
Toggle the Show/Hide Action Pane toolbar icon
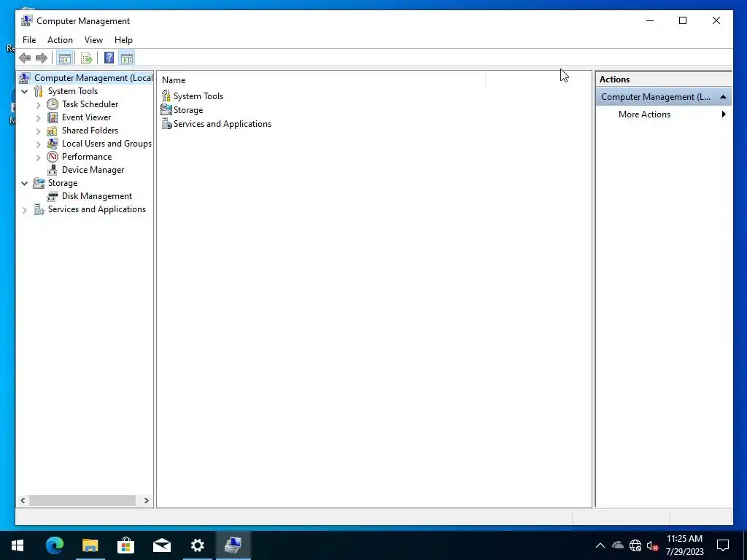(x=127, y=58)
